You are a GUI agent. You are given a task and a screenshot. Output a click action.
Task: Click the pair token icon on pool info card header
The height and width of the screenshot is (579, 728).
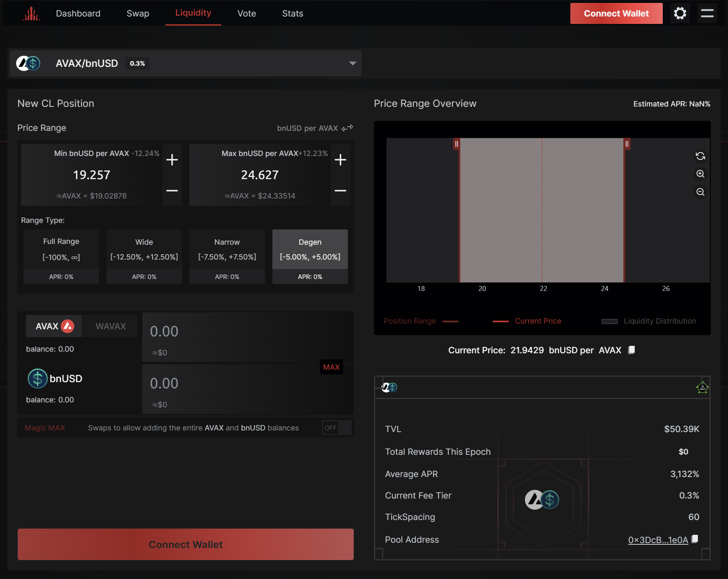point(389,387)
